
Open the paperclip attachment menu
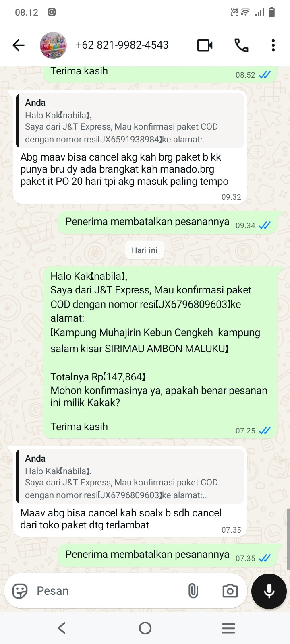click(193, 591)
